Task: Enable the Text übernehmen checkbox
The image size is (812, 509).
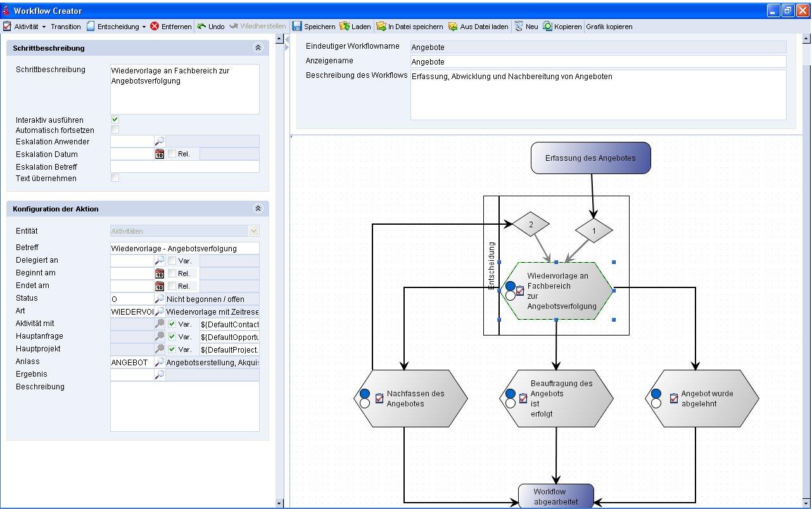Action: point(115,178)
